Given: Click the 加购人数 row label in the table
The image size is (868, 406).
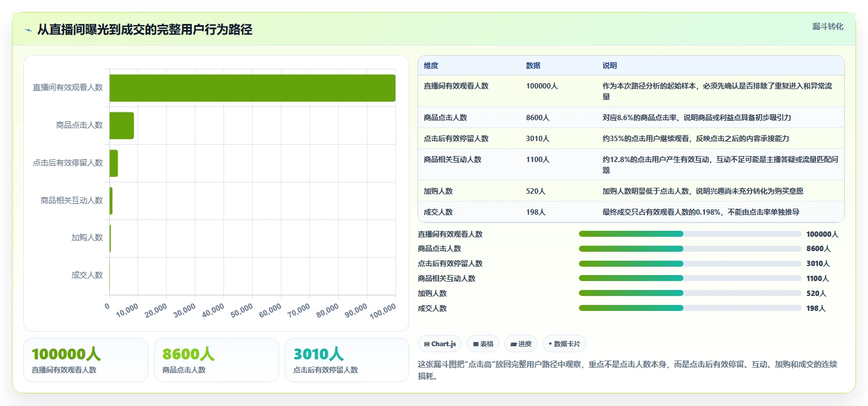Looking at the screenshot, I should click(x=438, y=191).
